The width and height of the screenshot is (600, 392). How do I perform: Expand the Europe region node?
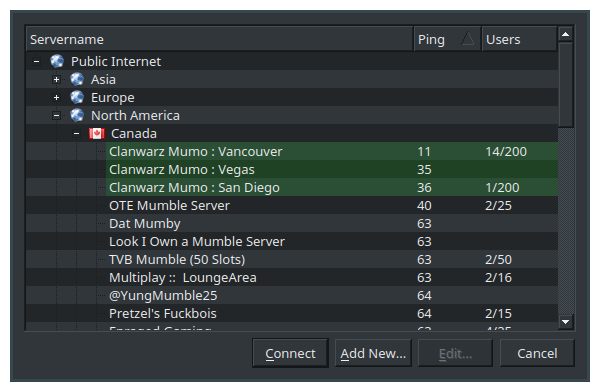pos(56,97)
